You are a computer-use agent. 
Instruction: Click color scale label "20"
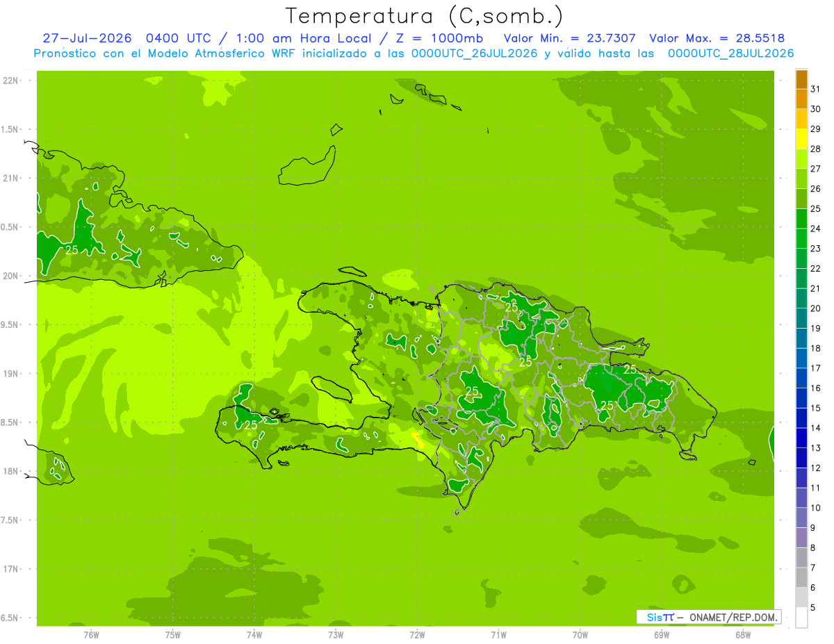coord(815,308)
